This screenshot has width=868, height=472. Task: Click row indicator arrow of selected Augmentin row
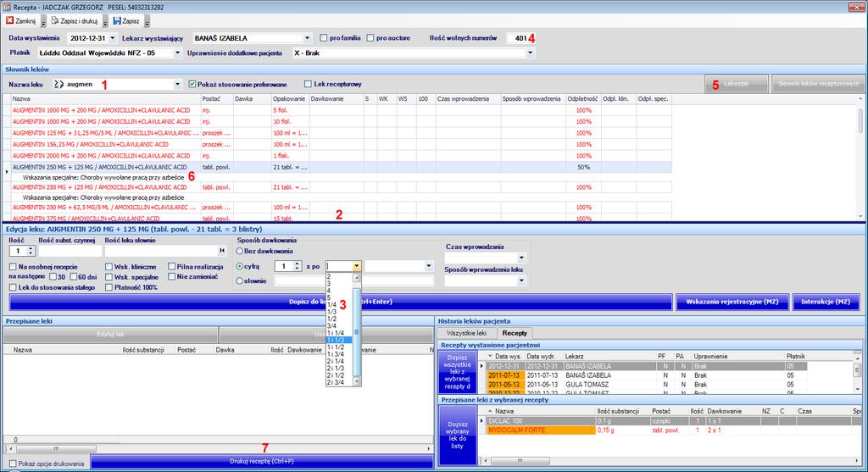pos(7,172)
